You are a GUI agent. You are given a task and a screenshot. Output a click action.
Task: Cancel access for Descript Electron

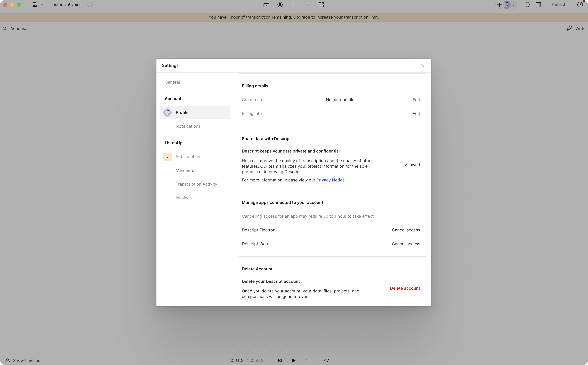406,230
